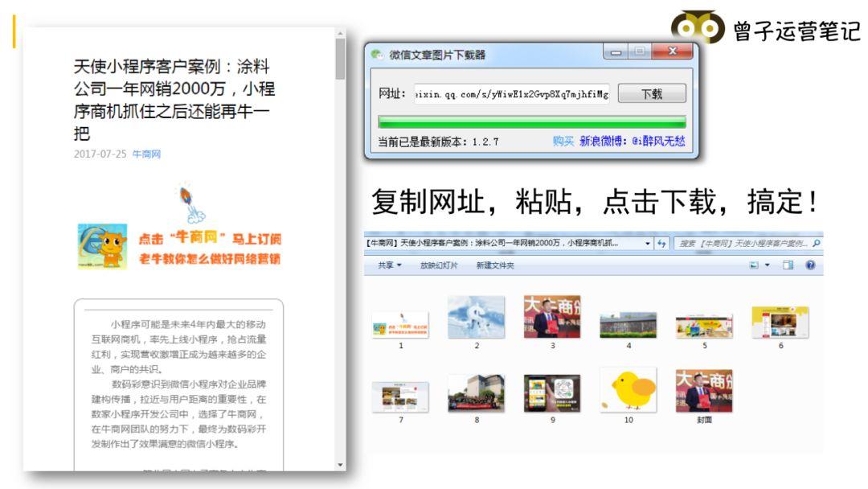This screenshot has width=868, height=489.
Task: Select the thumbnail labeled 7
Action: coord(400,397)
